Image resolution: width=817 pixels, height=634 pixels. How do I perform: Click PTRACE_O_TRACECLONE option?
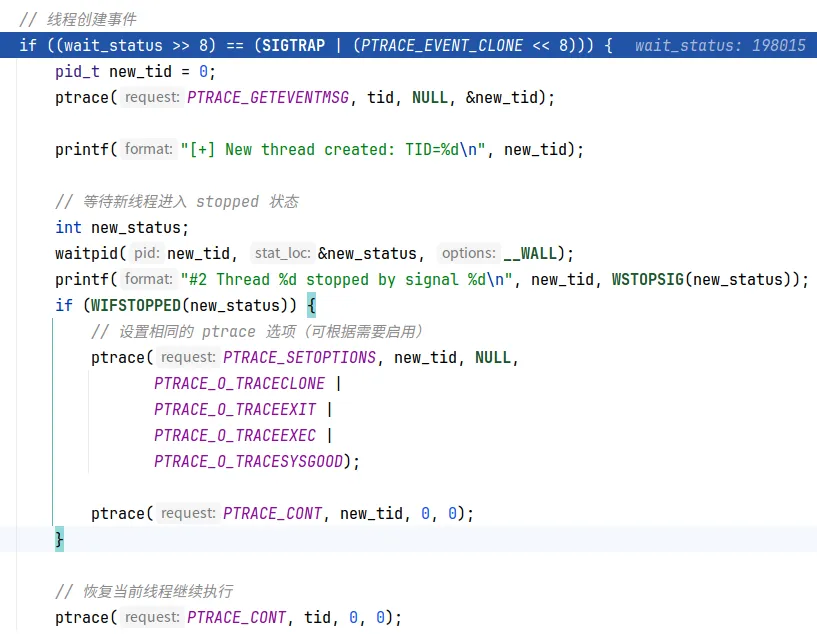[239, 384]
